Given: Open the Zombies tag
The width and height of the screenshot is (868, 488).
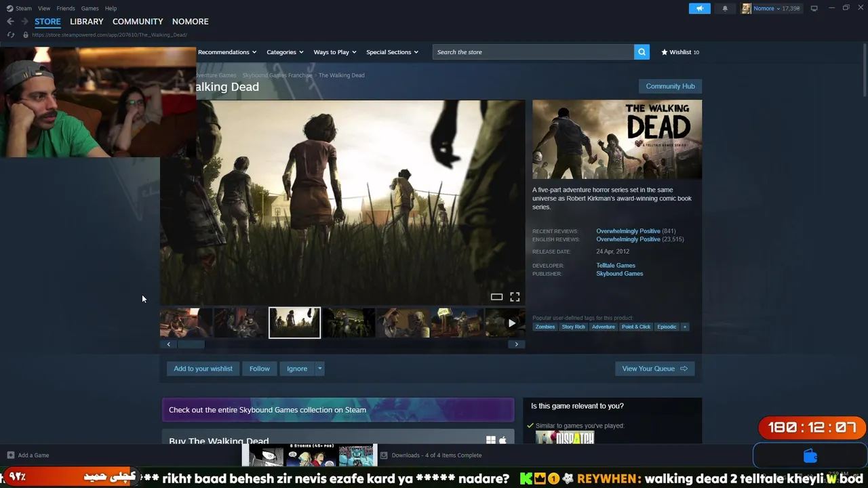Looking at the screenshot, I should pos(545,327).
